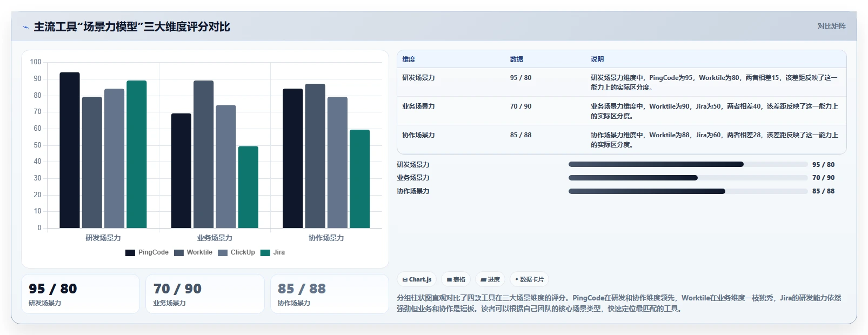This screenshot has width=868, height=335.
Task: Click the Chart.js tag chip
Action: click(417, 279)
